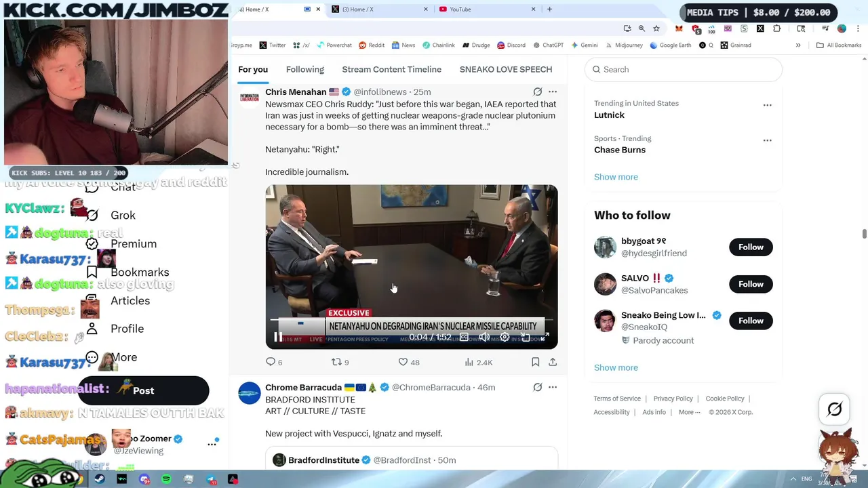Follow bbygoat account

751,247
